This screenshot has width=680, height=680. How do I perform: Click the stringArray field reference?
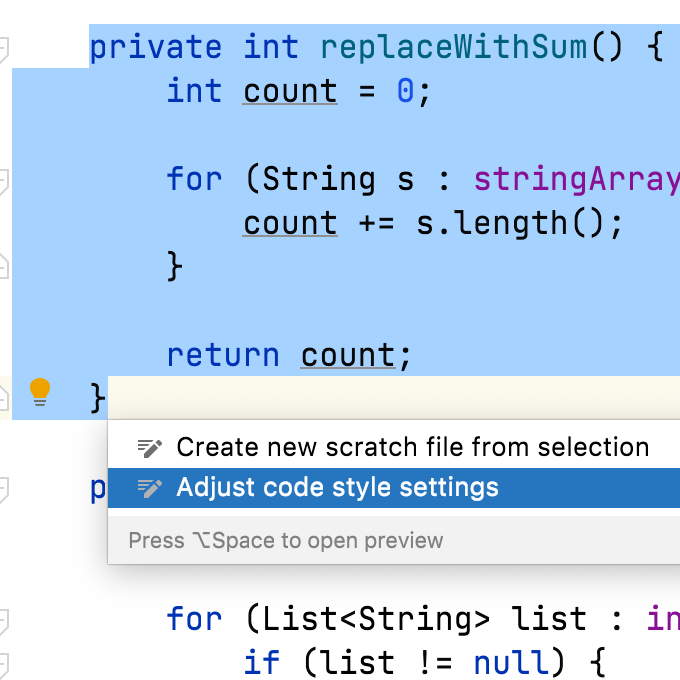point(576,179)
